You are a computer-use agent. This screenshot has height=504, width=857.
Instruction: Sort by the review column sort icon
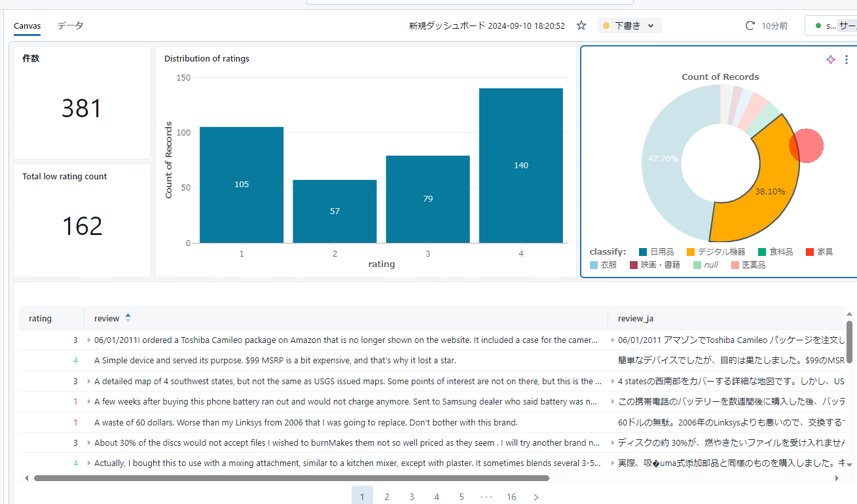point(128,318)
